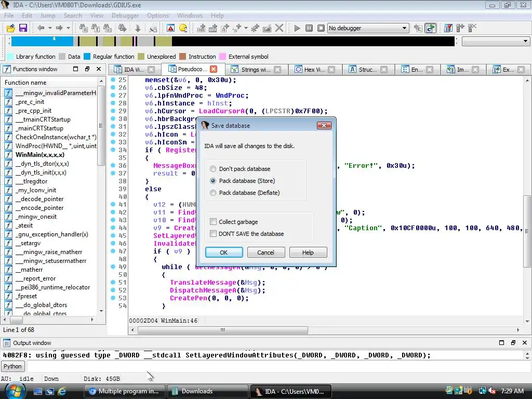This screenshot has height=399, width=532.
Task: Click the pseudocode horizontal scrollbar thumb
Action: tap(223, 330)
